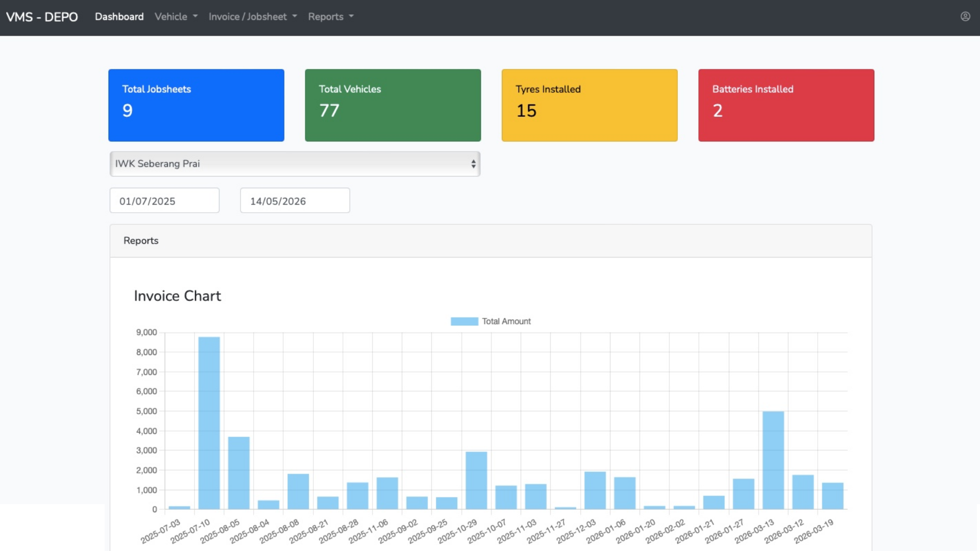980x551 pixels.
Task: Click the Total Jobsheets blue card
Action: [196, 105]
